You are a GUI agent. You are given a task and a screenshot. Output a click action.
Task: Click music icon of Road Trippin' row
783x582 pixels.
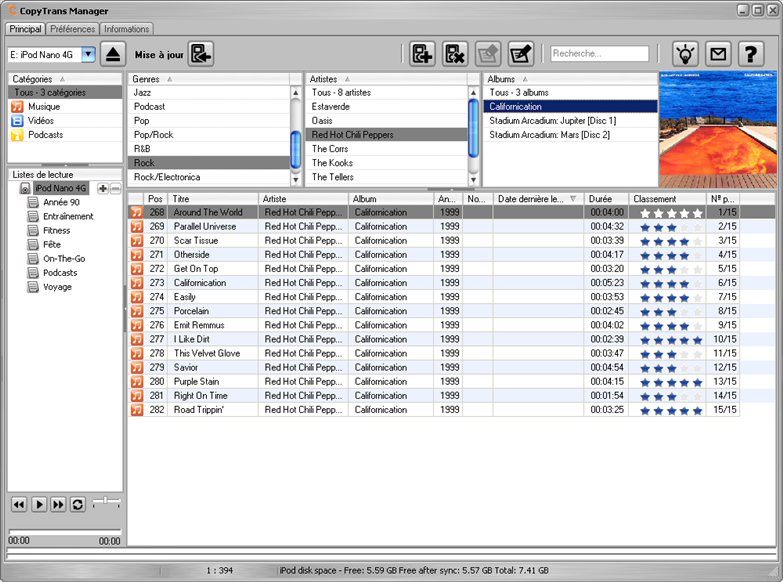pyautogui.click(x=136, y=410)
